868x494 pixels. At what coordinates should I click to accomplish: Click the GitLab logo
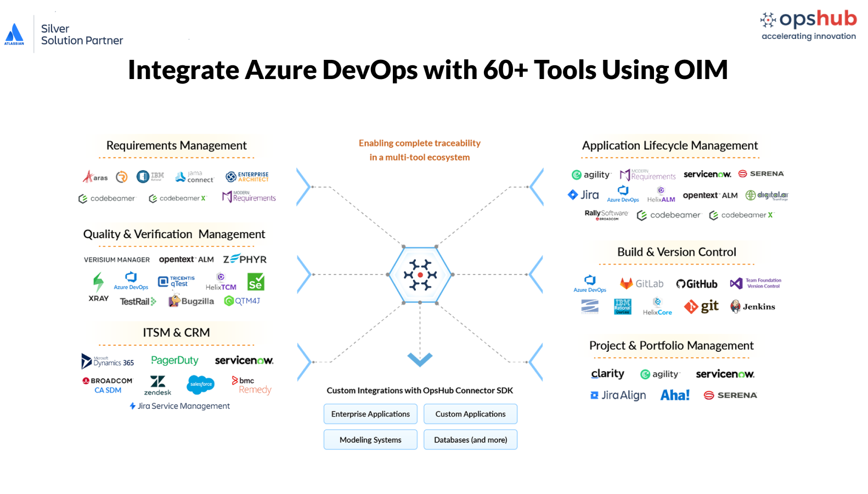(641, 284)
